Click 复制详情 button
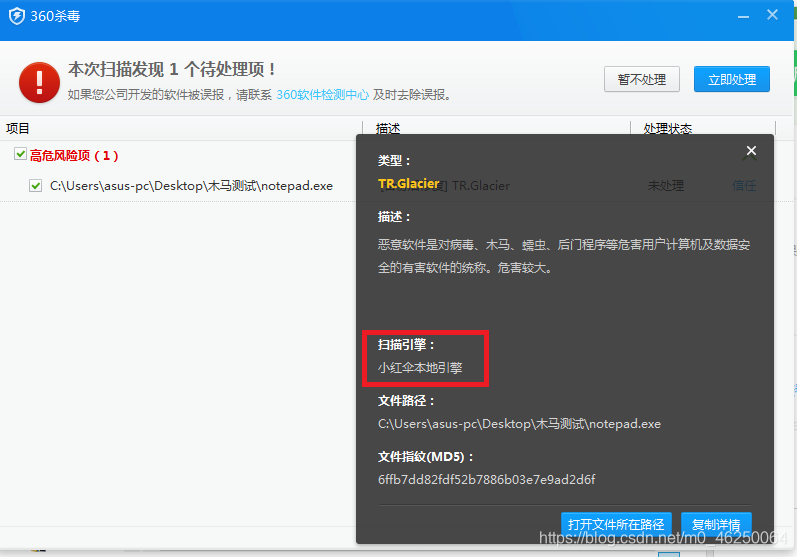 716,524
